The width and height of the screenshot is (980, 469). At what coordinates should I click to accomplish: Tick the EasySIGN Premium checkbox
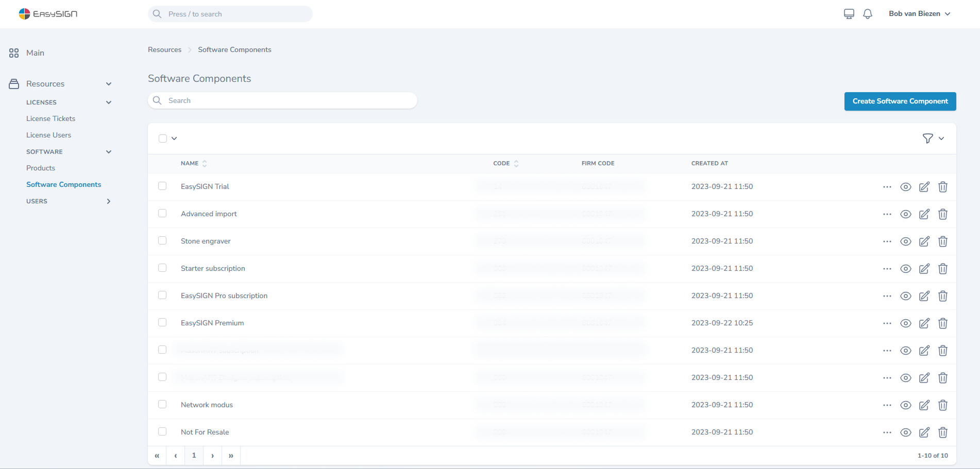(x=162, y=322)
